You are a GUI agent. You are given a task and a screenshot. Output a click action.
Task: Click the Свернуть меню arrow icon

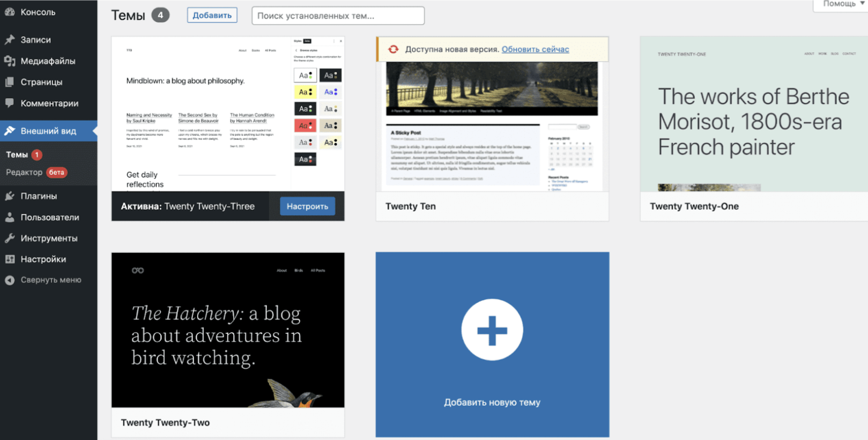(9, 280)
